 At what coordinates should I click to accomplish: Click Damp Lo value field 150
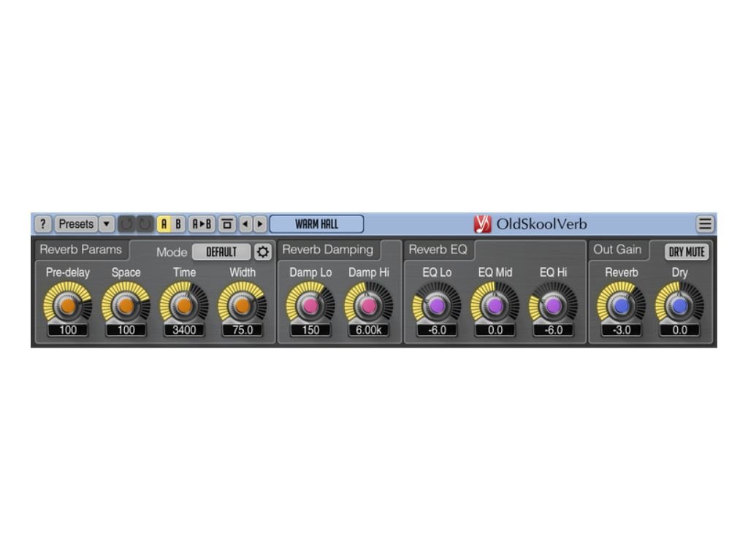click(x=310, y=329)
